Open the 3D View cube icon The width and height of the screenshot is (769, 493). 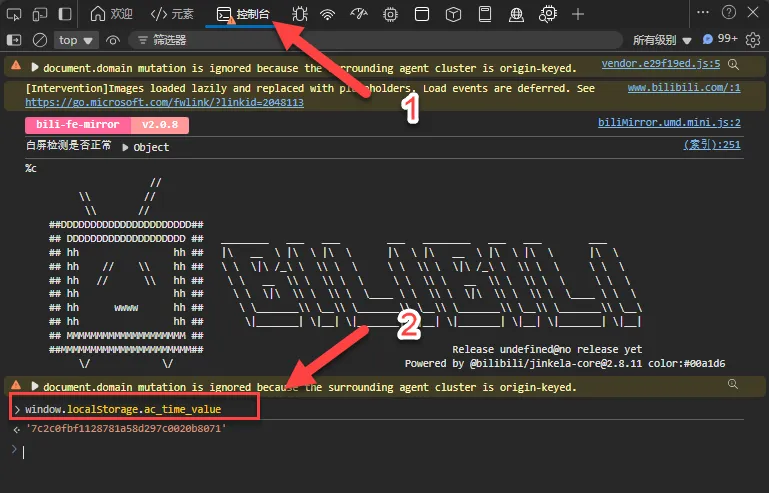tap(453, 14)
